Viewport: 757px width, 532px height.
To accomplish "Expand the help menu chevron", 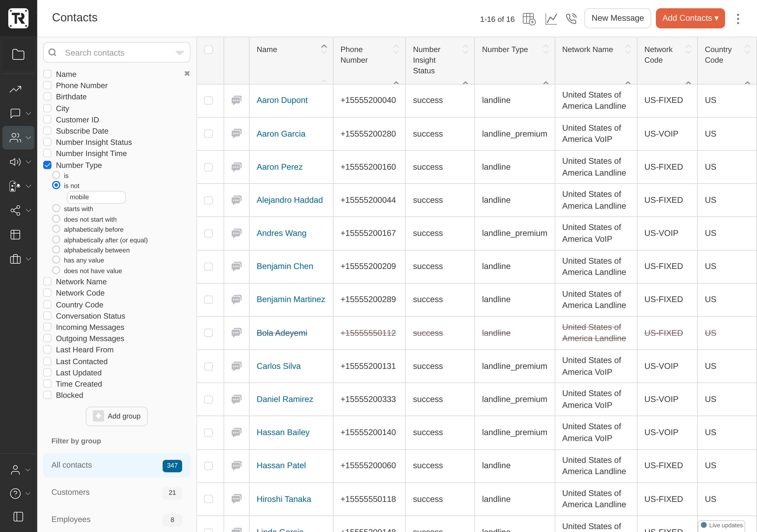I will coord(28,494).
